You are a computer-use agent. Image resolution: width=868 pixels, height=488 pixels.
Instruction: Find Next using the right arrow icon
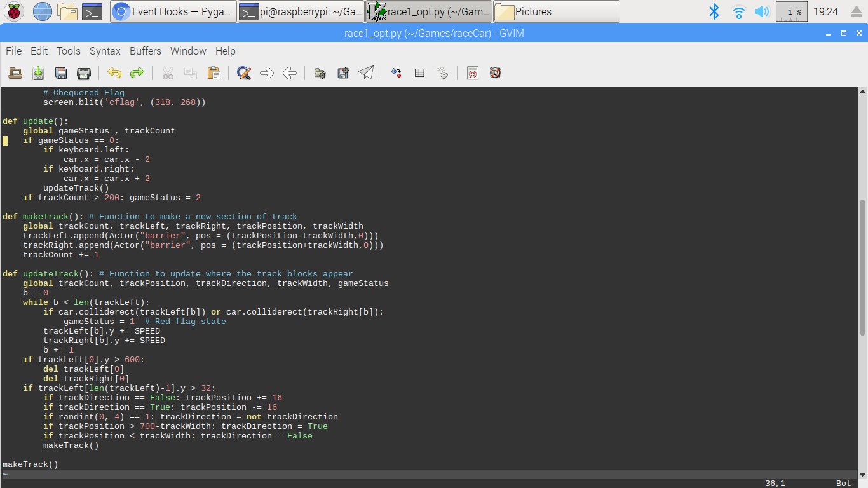tap(267, 73)
